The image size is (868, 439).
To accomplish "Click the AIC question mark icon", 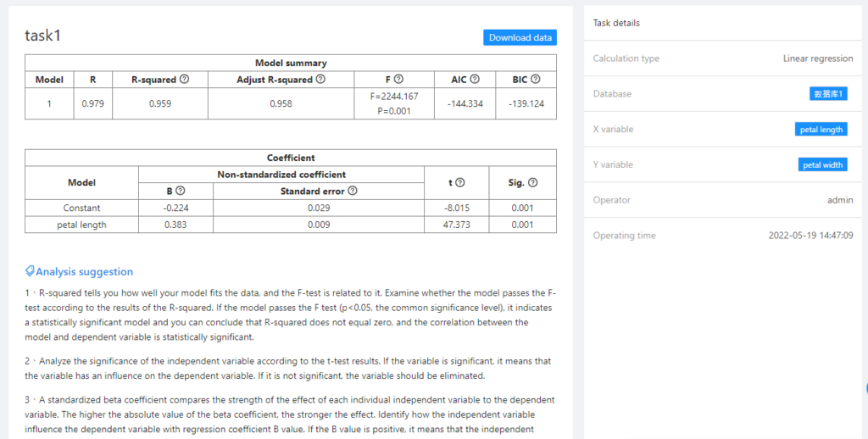I will point(475,80).
